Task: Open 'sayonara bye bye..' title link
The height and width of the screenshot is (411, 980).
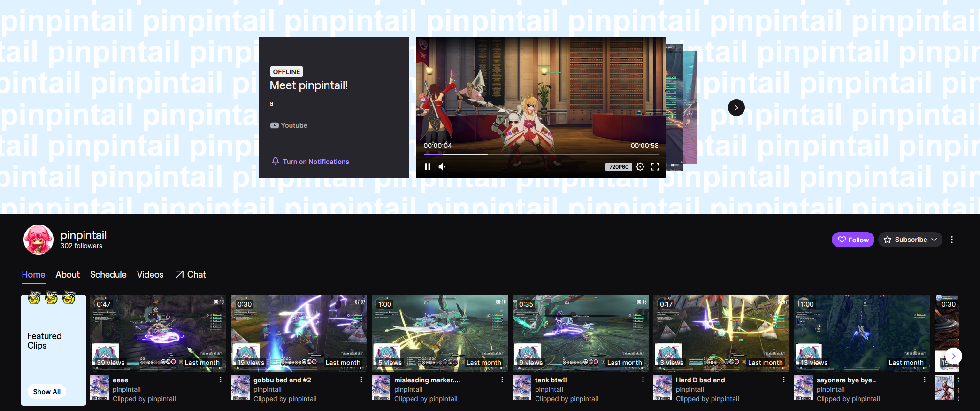Action: tap(846, 380)
